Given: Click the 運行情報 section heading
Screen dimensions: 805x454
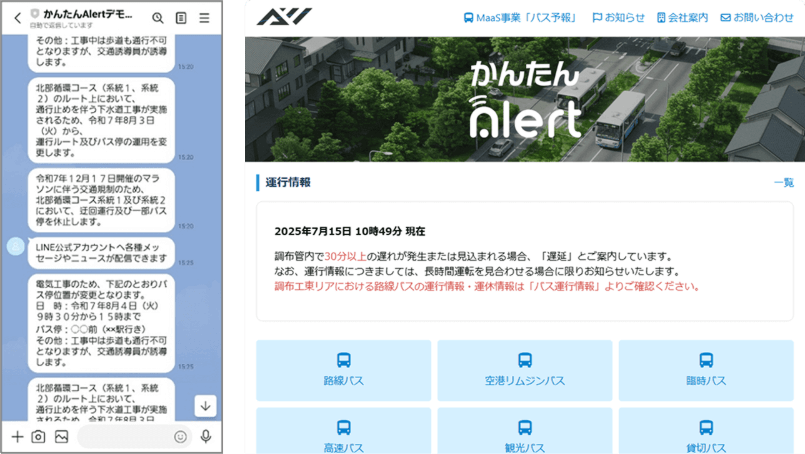Looking at the screenshot, I should tap(288, 182).
